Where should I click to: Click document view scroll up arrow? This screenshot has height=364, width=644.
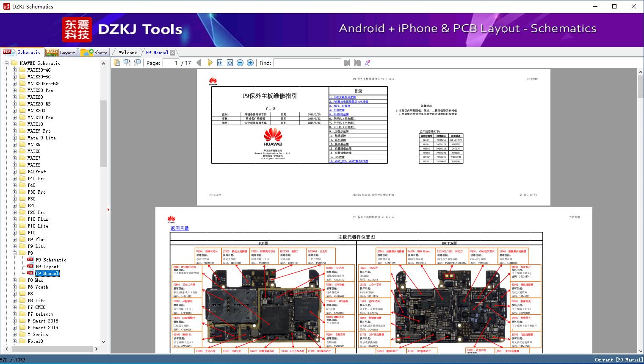pos(640,72)
